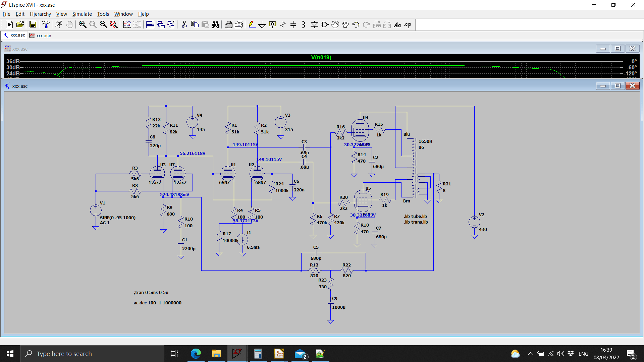The height and width of the screenshot is (362, 644).
Task: Open the File menu
Action: tap(6, 14)
